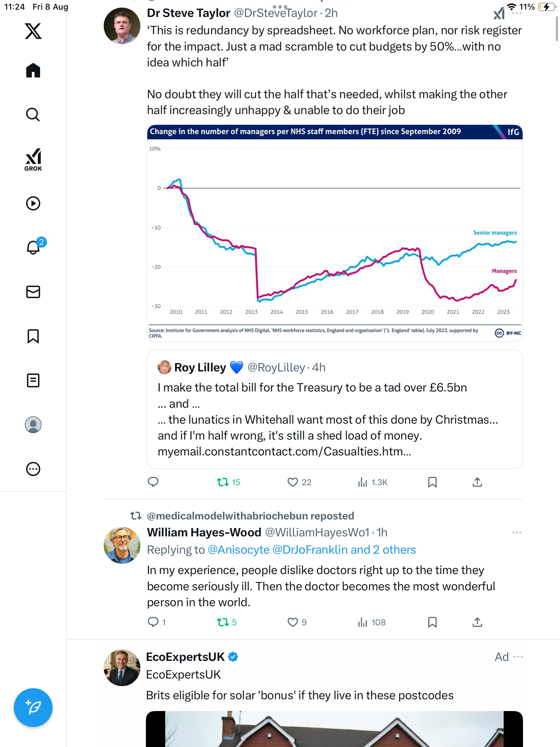Click the X logo in sidebar
The image size is (560, 747).
[x=33, y=31]
